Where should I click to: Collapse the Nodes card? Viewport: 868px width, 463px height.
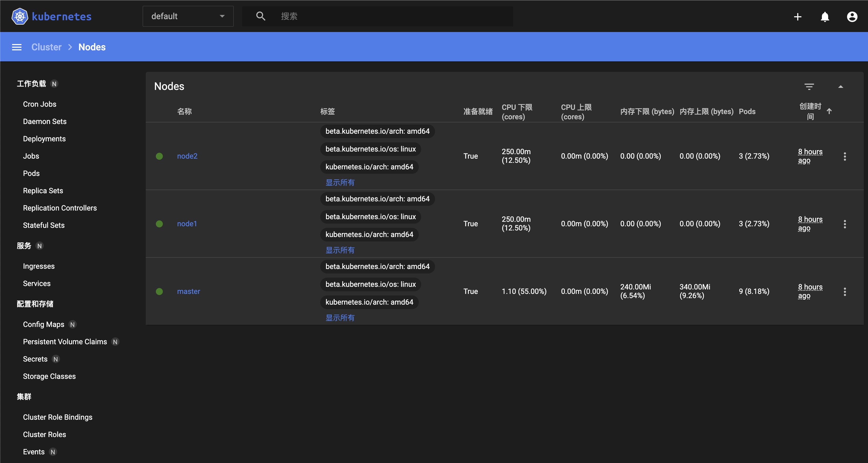(x=840, y=87)
